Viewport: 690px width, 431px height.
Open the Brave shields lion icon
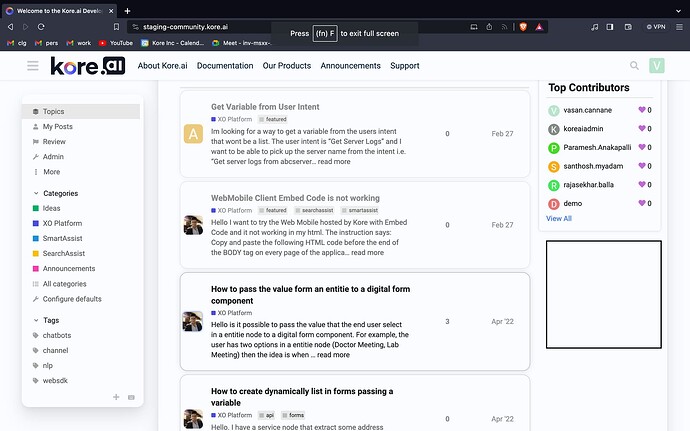click(x=523, y=27)
